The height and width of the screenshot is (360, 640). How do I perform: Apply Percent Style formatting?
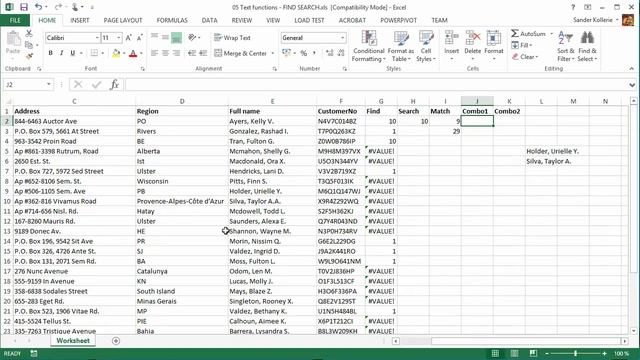(303, 53)
